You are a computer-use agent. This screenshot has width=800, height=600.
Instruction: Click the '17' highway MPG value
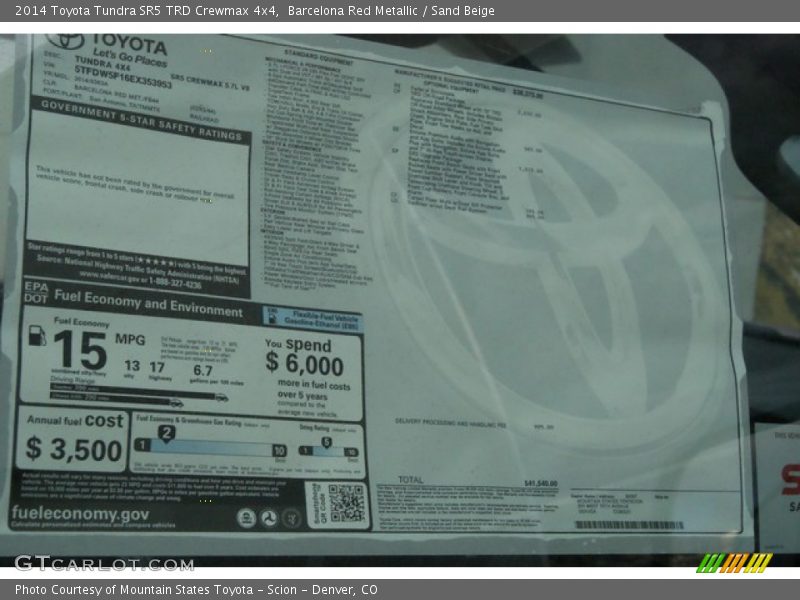pos(157,367)
